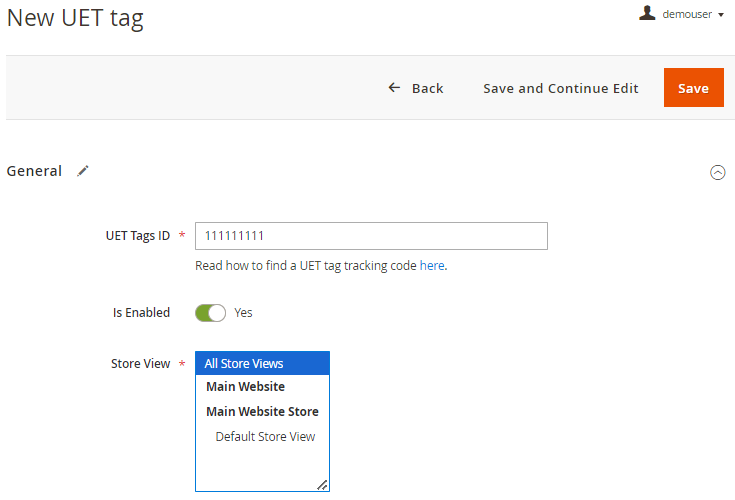Select All Store Views option

[x=262, y=364]
